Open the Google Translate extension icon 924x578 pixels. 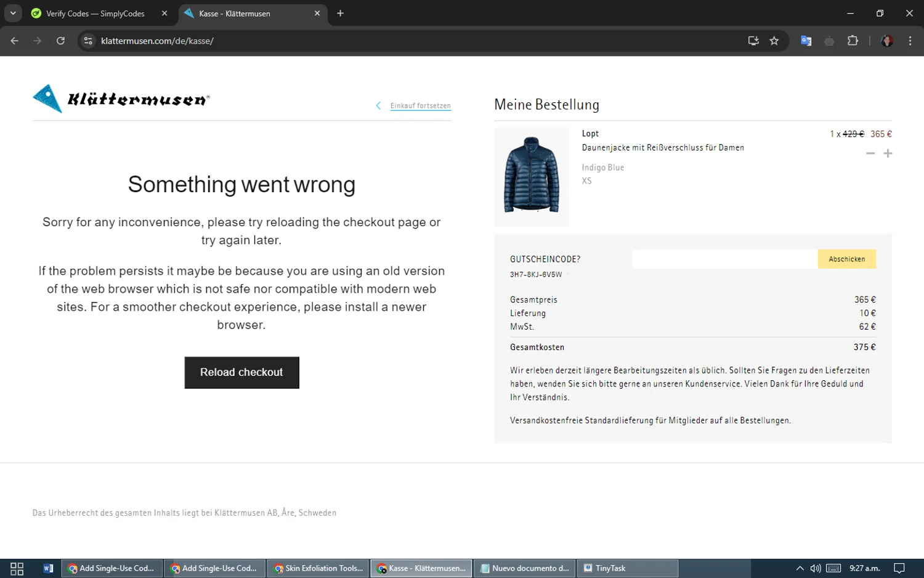806,41
